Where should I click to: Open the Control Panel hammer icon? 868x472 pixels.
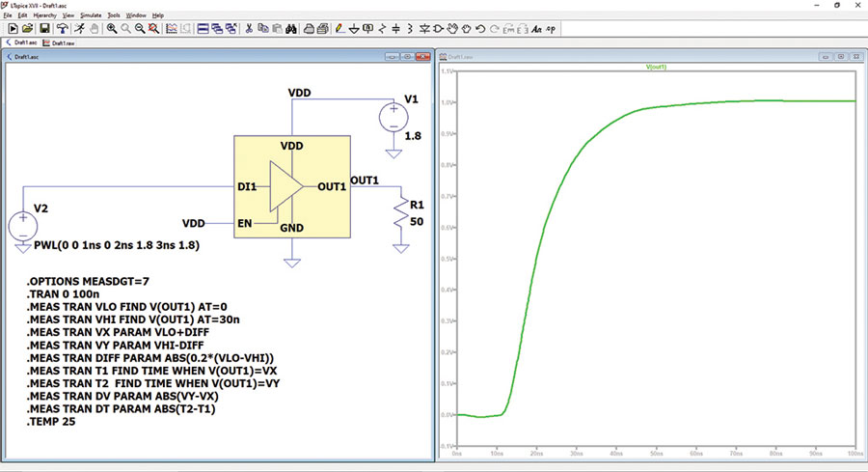(63, 29)
